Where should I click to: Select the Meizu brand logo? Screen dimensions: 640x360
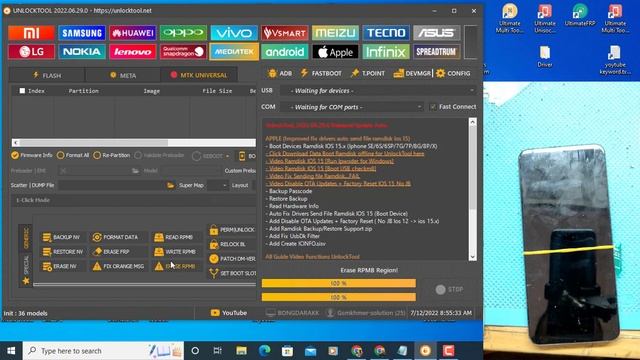click(x=335, y=33)
